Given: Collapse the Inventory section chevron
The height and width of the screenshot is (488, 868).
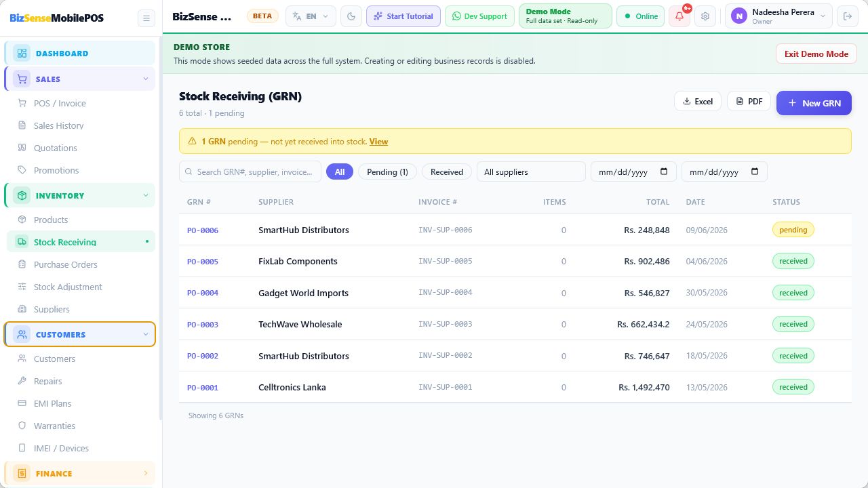Looking at the screenshot, I should 145,196.
